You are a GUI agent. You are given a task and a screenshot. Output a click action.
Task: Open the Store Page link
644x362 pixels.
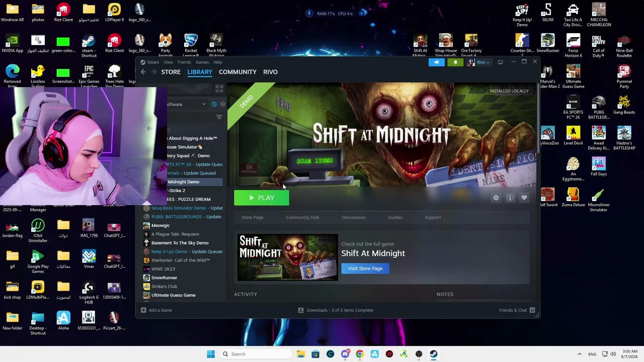coord(252,217)
